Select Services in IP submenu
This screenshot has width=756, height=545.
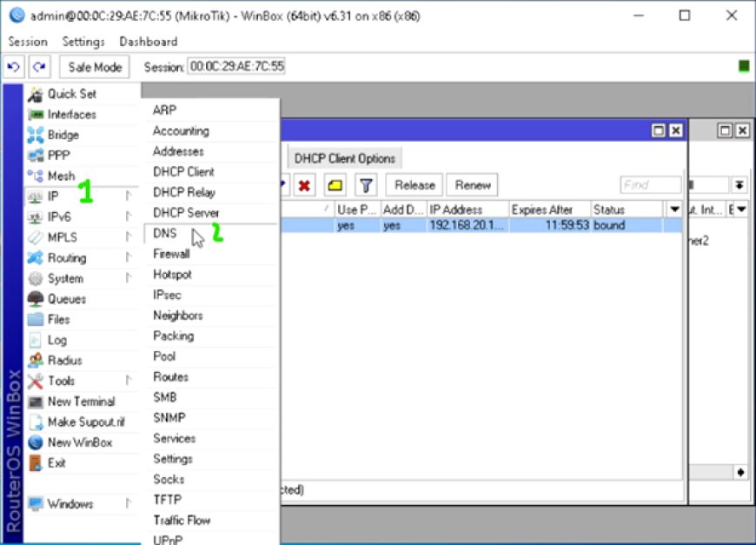click(x=211, y=438)
